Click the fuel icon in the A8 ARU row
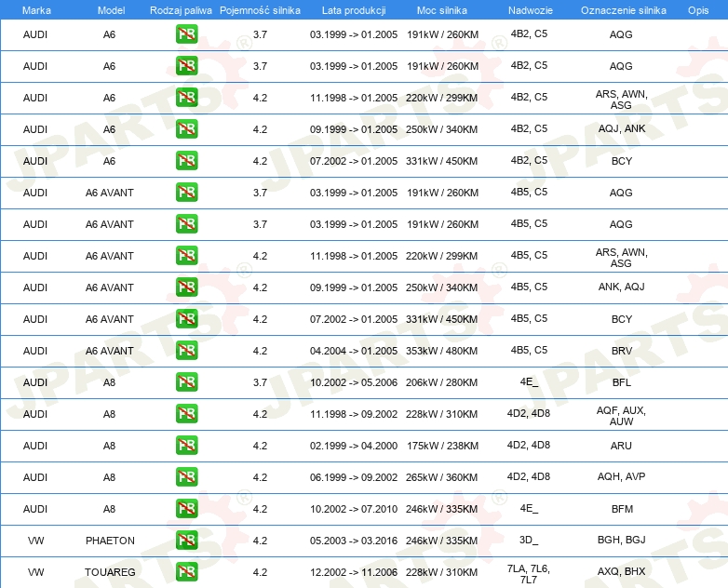Screen dimensions: 728x588 tap(186, 445)
